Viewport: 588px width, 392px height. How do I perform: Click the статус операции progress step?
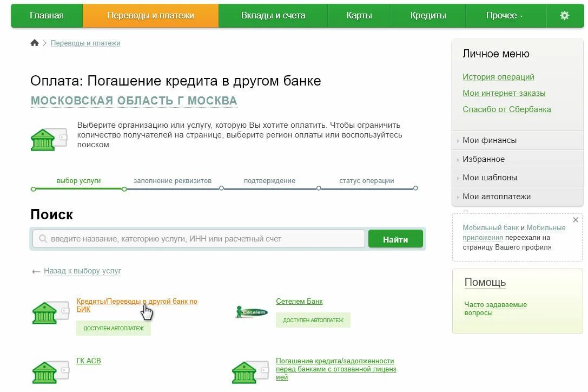(367, 181)
